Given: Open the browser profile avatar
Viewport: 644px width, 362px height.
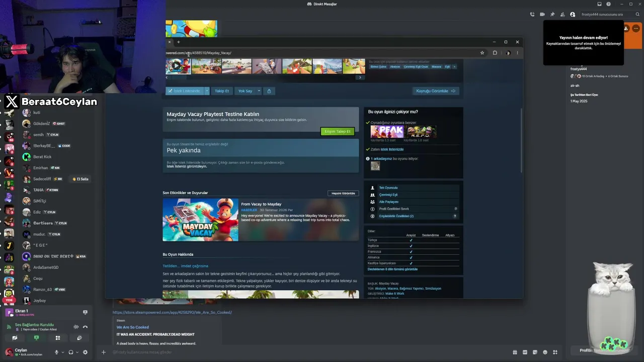Looking at the screenshot, I should 508,53.
